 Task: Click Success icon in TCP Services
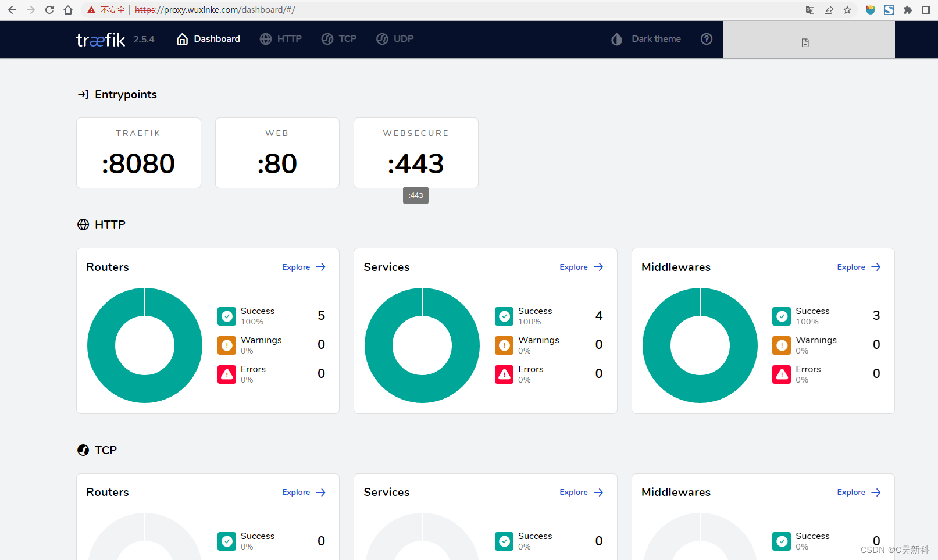coord(504,541)
